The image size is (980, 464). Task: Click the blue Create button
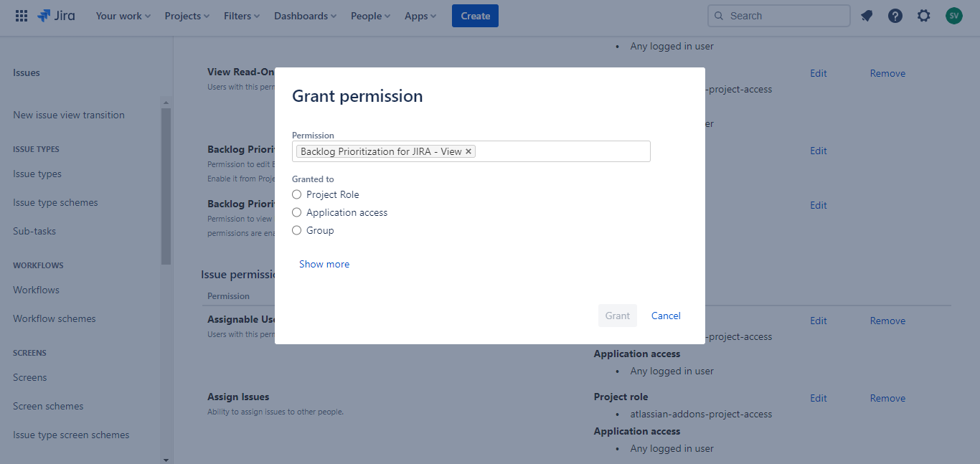(x=475, y=16)
